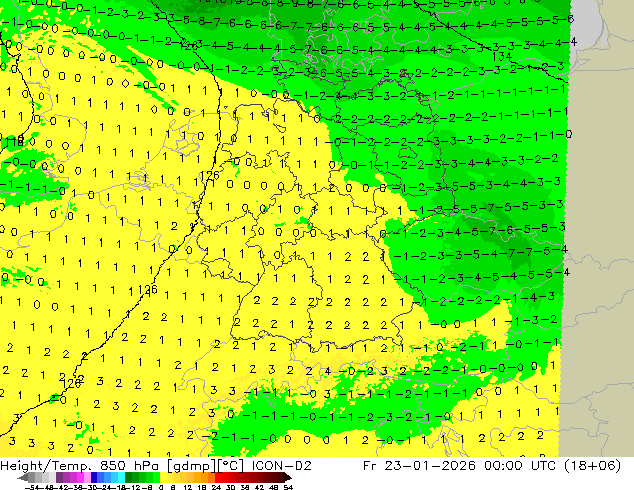Viewport: 634px width, 490px height.
Task: Click the 'Height/Temp. 850 hPa' map title
Action: (x=79, y=466)
